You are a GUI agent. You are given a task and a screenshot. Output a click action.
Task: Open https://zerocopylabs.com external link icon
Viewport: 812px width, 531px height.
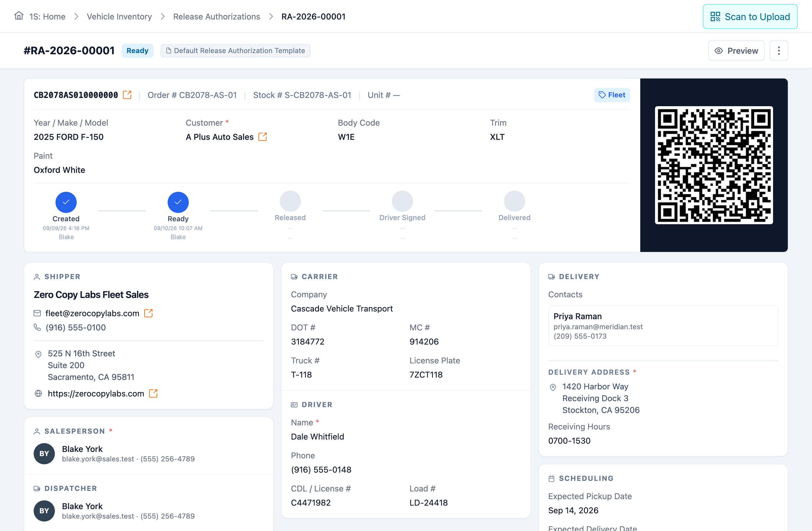[x=153, y=393]
